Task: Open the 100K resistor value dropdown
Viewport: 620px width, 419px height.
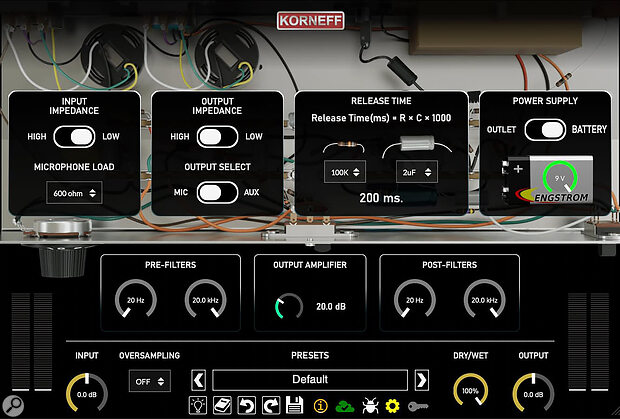Action: coord(345,172)
